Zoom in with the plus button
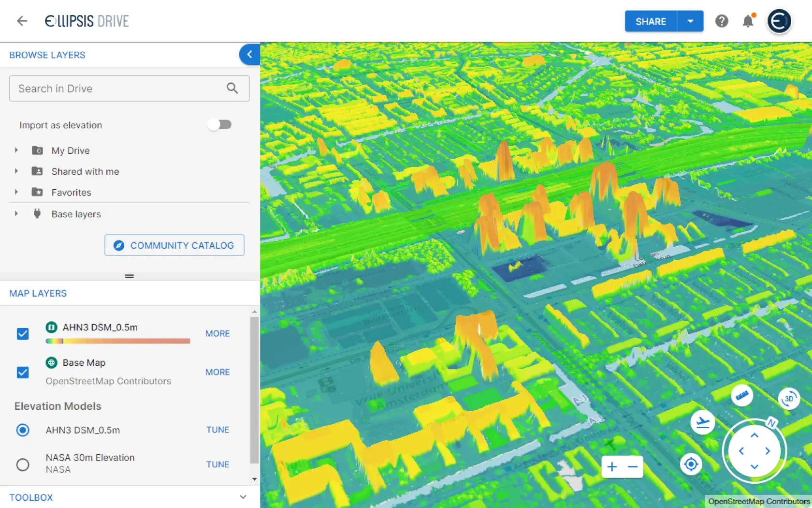 (612, 467)
